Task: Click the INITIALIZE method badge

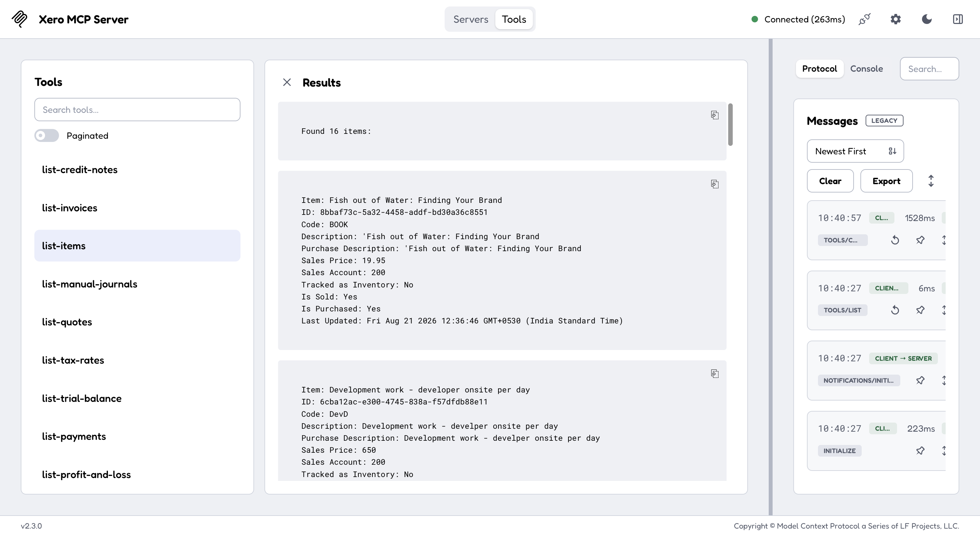Action: point(840,451)
